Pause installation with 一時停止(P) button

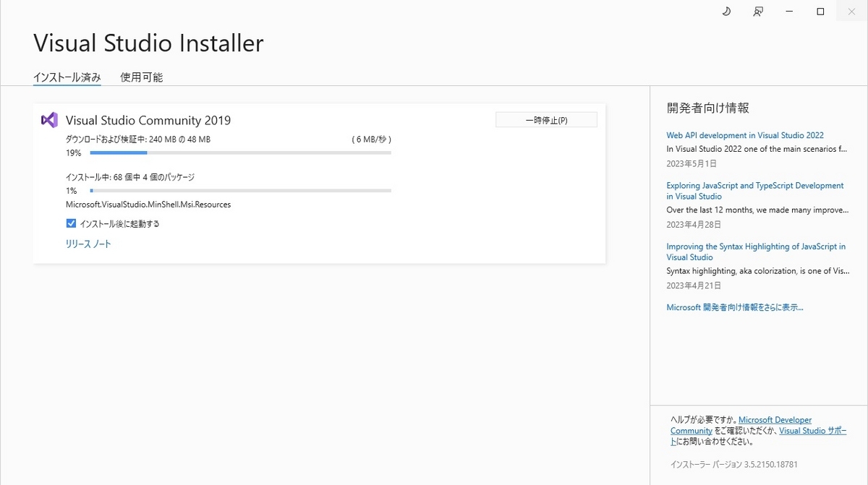pos(546,120)
